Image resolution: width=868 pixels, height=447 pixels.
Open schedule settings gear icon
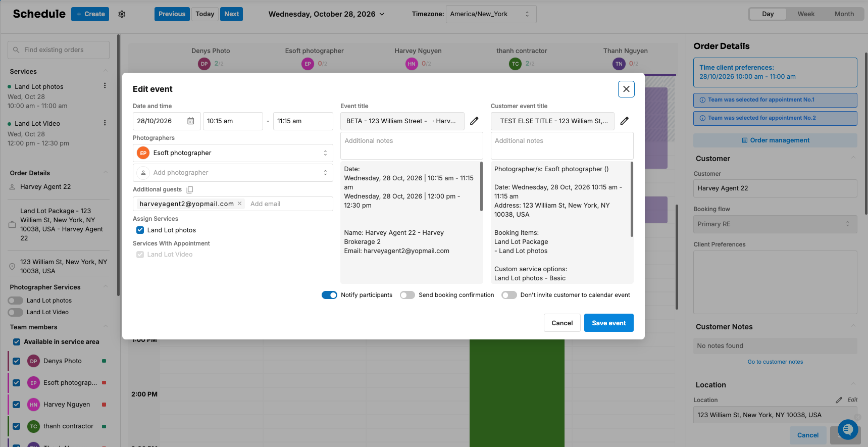point(122,14)
